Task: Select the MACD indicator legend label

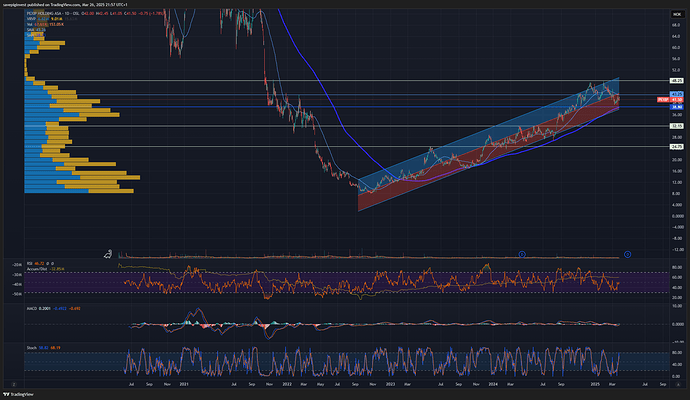Action: [x=32, y=308]
